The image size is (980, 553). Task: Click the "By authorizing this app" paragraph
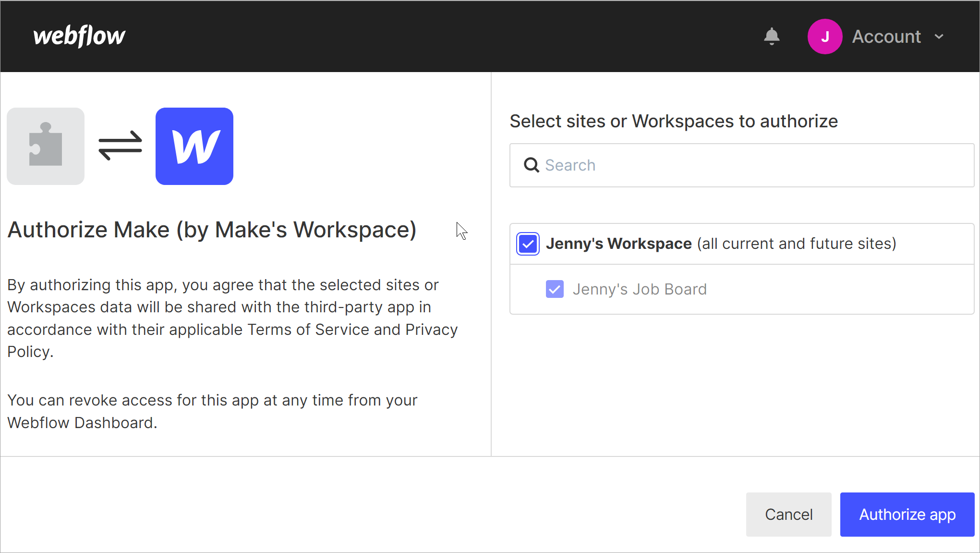click(x=233, y=318)
